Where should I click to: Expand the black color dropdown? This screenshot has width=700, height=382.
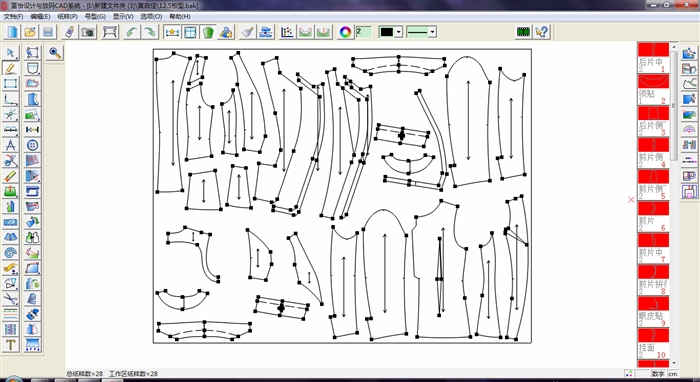click(398, 32)
